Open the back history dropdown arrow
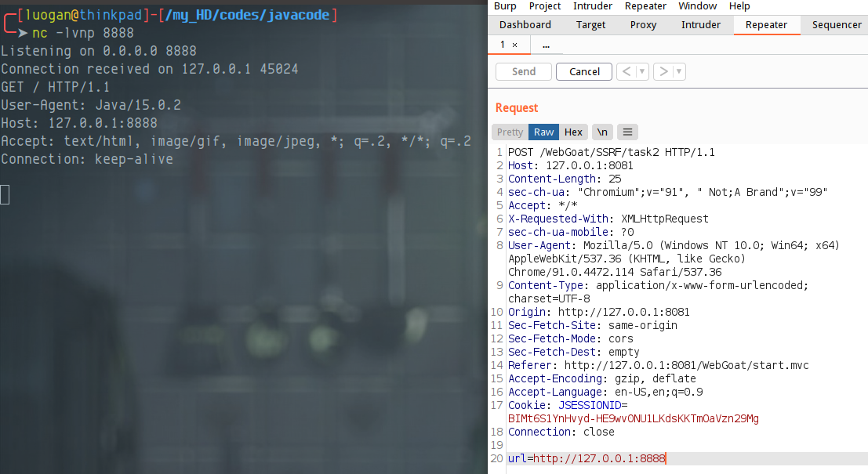 click(642, 71)
